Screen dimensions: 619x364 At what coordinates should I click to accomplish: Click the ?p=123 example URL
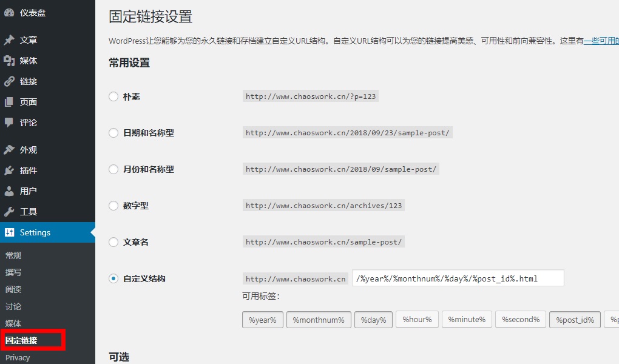[311, 96]
